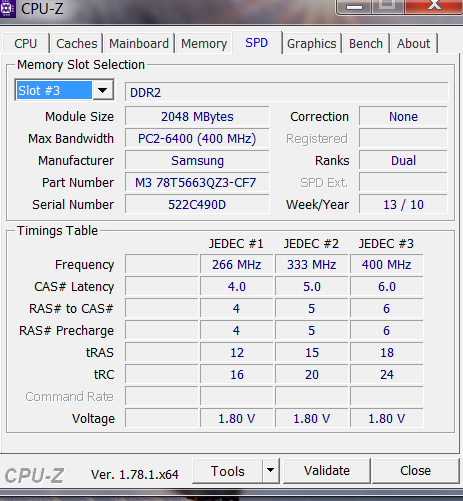The height and width of the screenshot is (501, 463).
Task: Click the JEDEC #2 column header
Action: tap(311, 244)
